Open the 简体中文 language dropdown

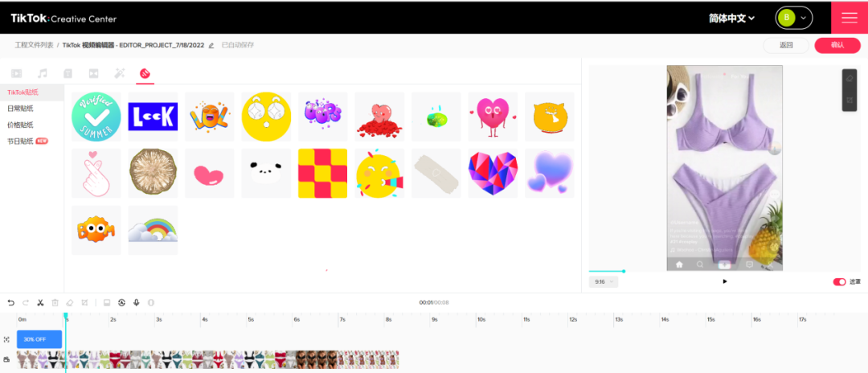point(731,18)
